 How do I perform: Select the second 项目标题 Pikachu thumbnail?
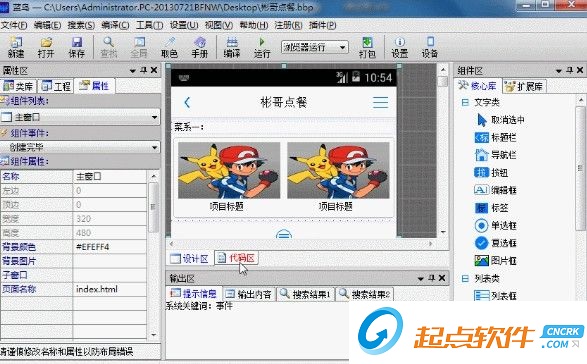[338, 170]
